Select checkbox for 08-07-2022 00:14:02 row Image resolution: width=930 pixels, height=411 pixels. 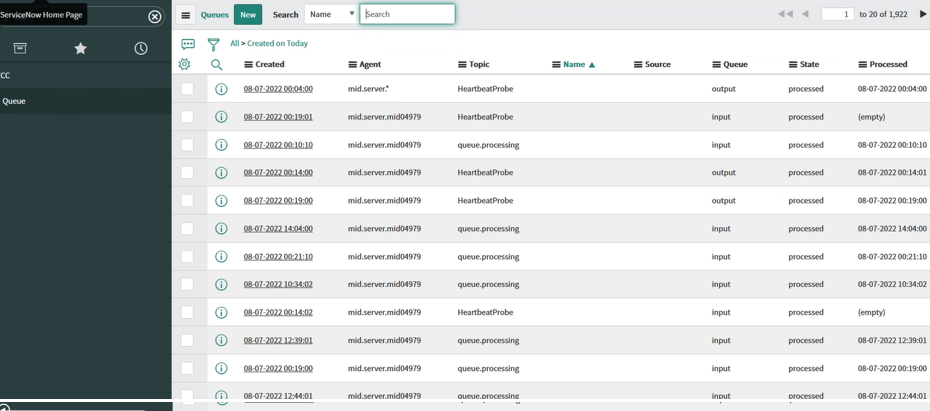coord(187,312)
